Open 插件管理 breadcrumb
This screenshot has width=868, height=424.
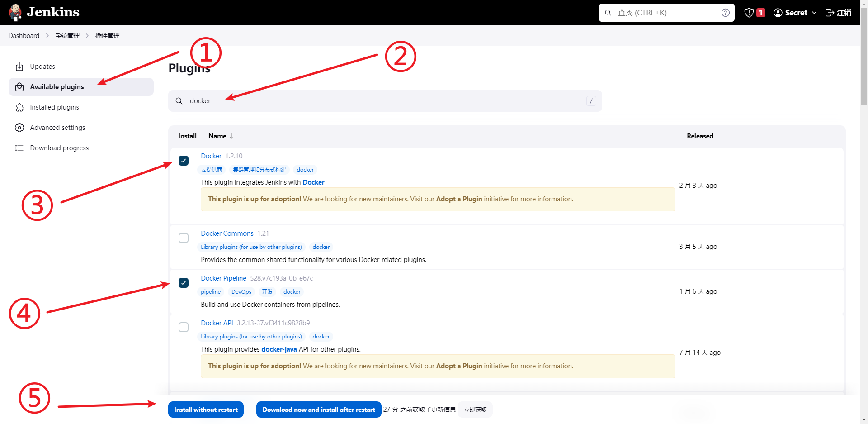(x=108, y=36)
